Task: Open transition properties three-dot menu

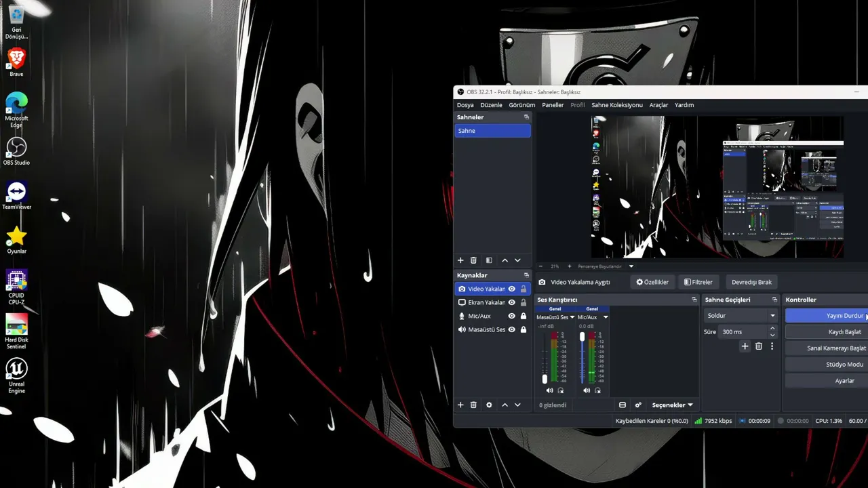Action: [772, 346]
